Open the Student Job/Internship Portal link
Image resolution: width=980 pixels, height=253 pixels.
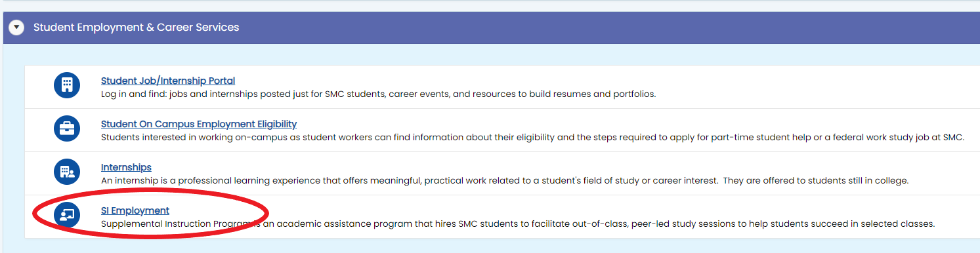point(168,81)
